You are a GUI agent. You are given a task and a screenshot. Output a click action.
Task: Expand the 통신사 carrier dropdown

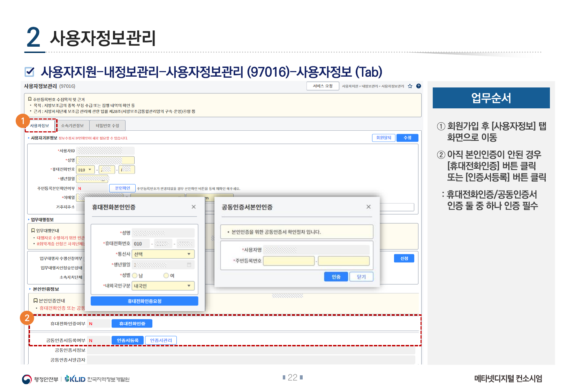pyautogui.click(x=163, y=254)
